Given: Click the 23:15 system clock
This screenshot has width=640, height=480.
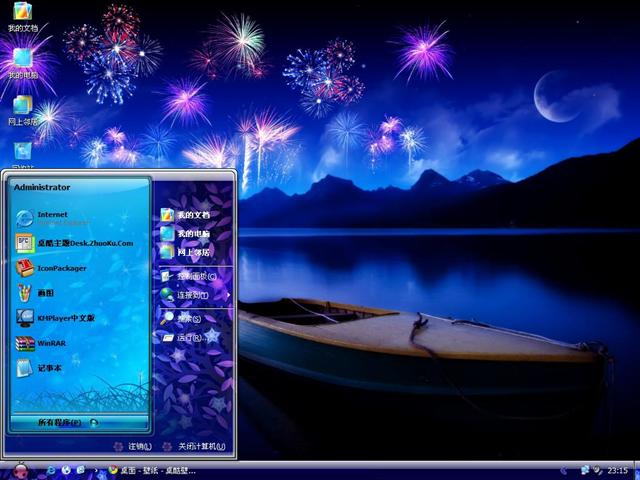Looking at the screenshot, I should 617,471.
